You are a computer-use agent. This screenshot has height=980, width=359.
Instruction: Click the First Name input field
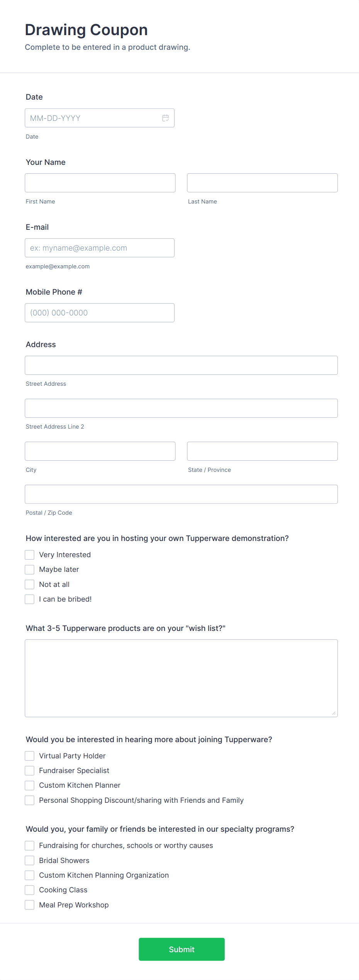point(100,183)
